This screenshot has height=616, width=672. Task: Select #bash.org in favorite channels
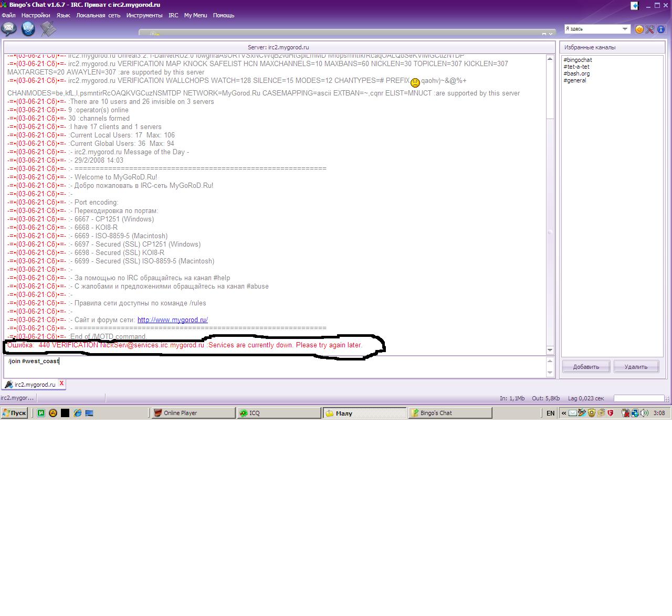click(x=576, y=73)
